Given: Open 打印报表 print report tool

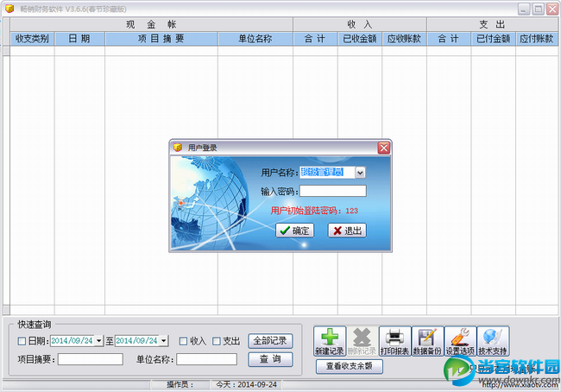Looking at the screenshot, I should (395, 341).
